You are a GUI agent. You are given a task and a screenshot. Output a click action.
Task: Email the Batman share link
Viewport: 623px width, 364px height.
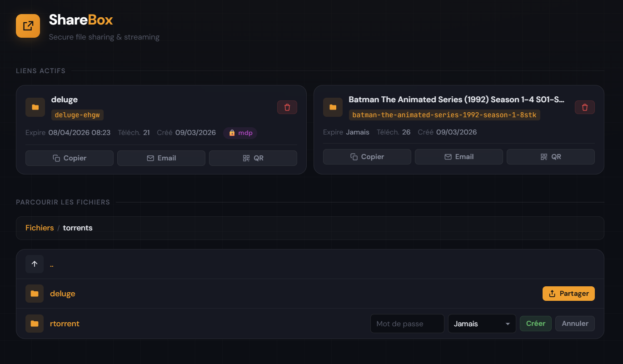tap(459, 157)
